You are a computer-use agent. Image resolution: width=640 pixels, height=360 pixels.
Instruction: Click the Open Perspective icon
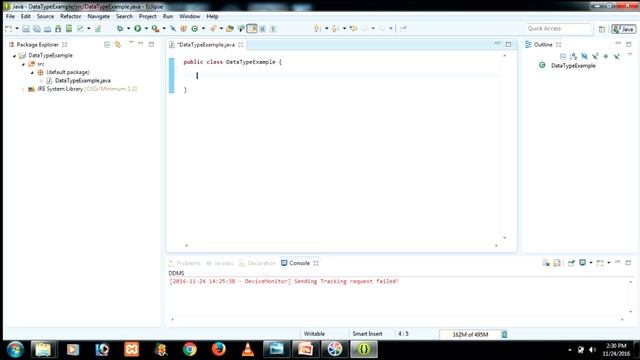pyautogui.click(x=602, y=29)
